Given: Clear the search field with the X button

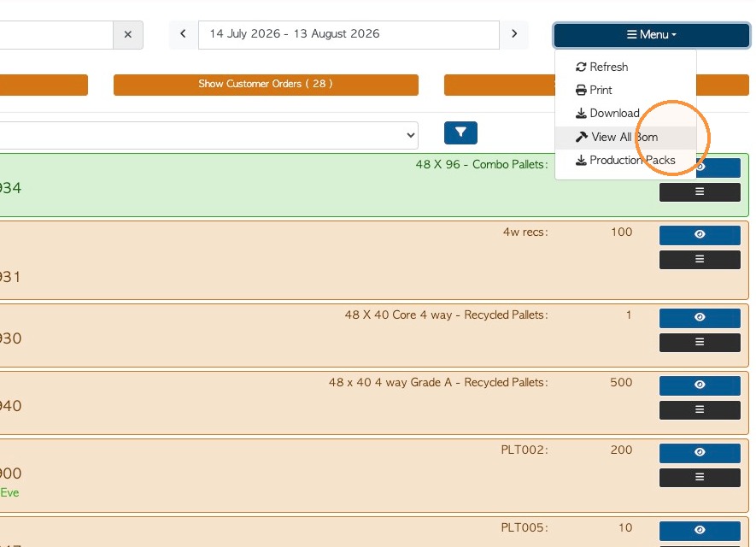Looking at the screenshot, I should [x=128, y=35].
